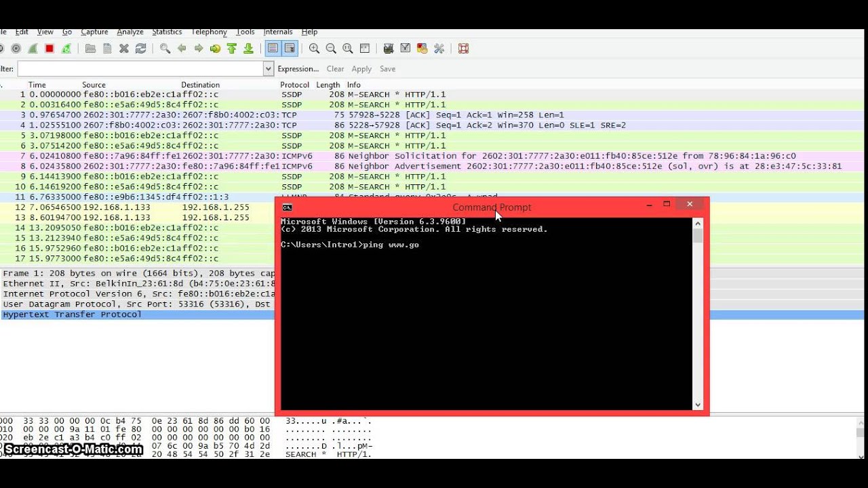Image resolution: width=868 pixels, height=488 pixels.
Task: Edit display filters icon
Action: tap(406, 48)
